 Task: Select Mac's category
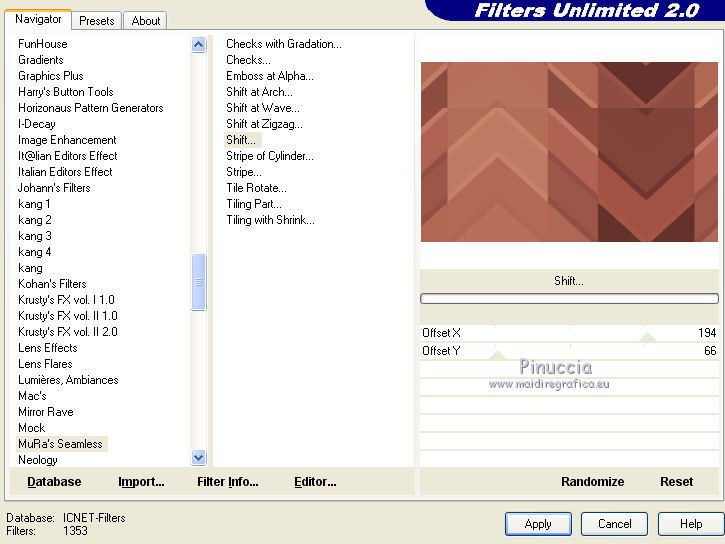32,396
